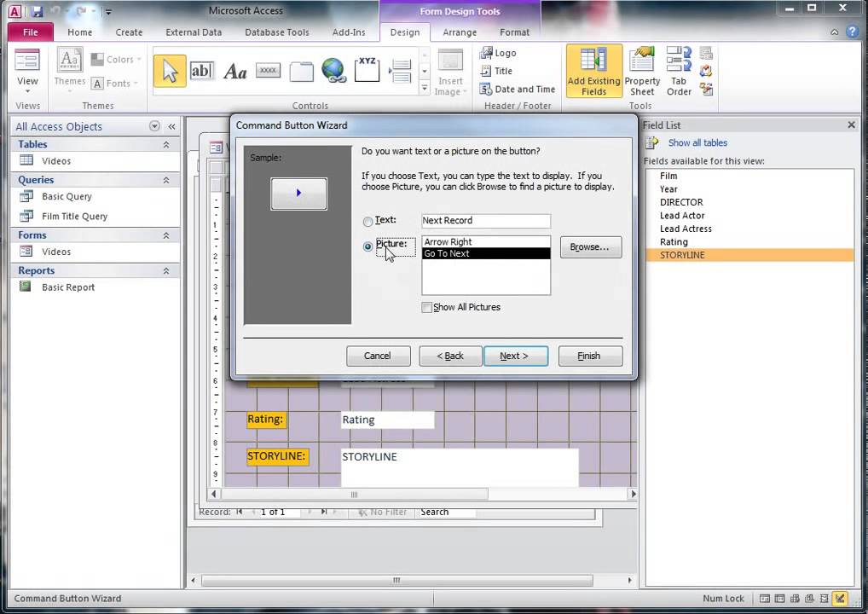Close the Field List pane

coord(852,125)
